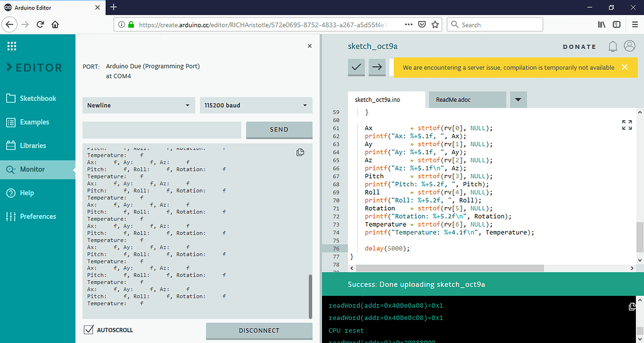Click the DISCONNECT button
This screenshot has width=644, height=343.
259,330
